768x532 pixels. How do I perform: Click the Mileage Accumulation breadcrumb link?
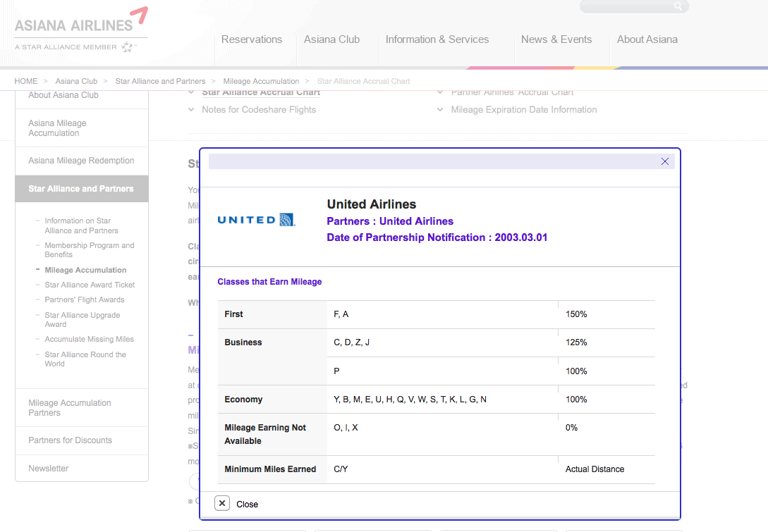pyautogui.click(x=261, y=81)
